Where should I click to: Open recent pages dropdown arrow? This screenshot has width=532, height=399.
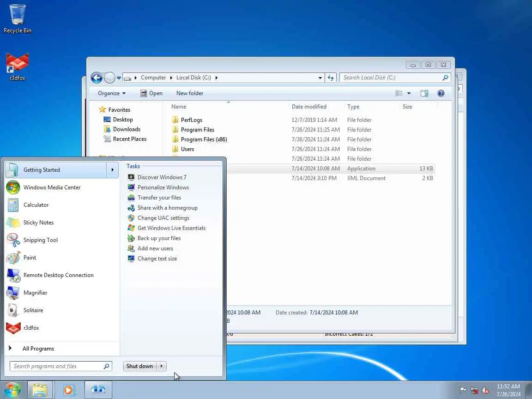pos(119,78)
